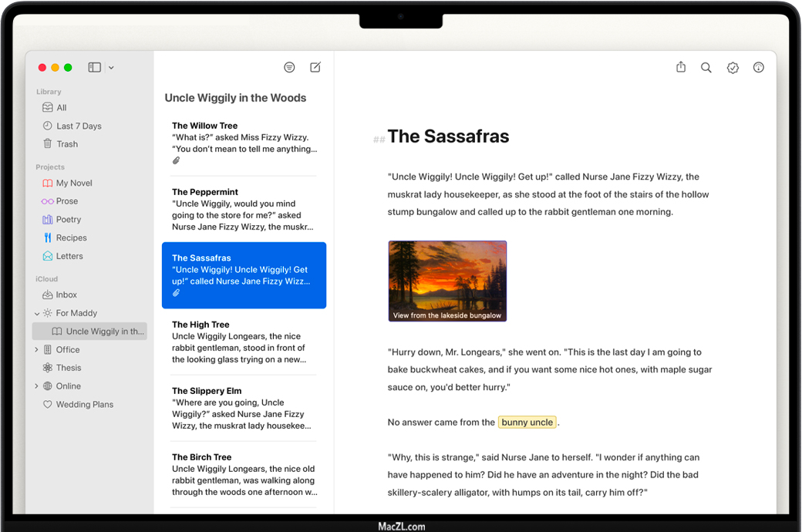
Task: Open The Peppermint sheet
Action: 244,209
